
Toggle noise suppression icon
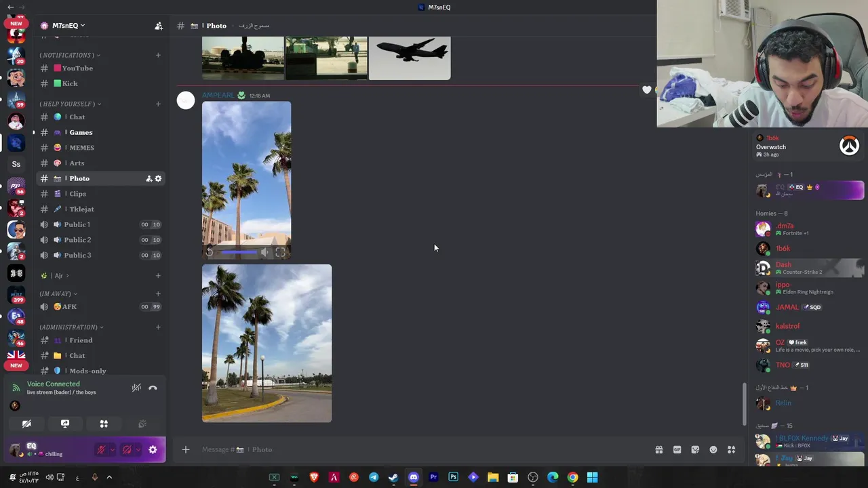136,388
